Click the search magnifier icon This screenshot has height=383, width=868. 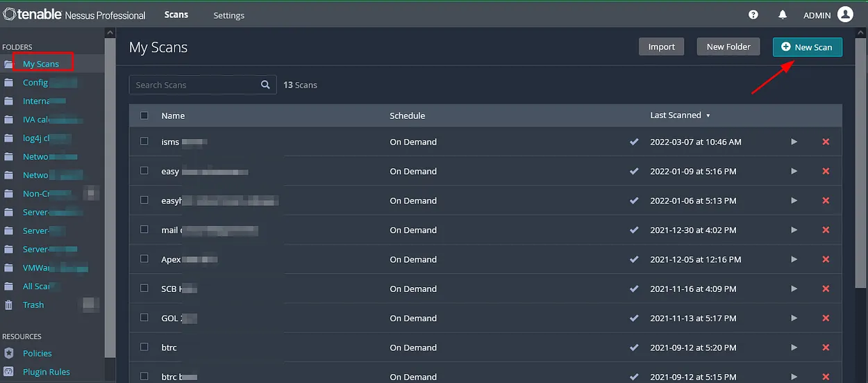point(265,85)
